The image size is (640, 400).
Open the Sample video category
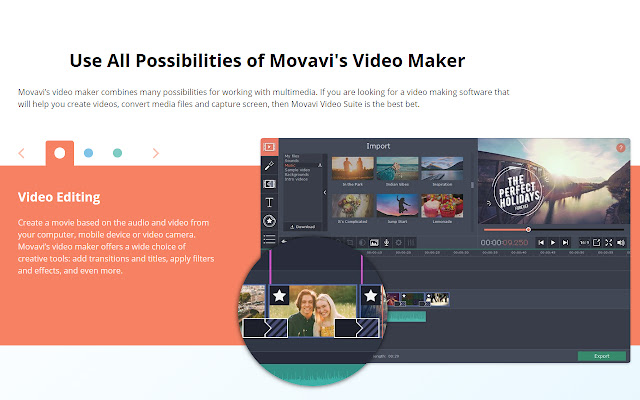297,170
